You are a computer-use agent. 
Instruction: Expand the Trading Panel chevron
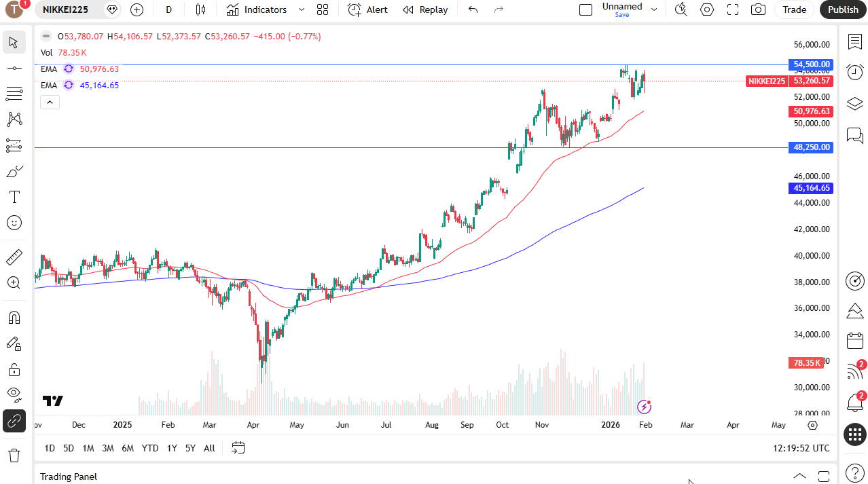pyautogui.click(x=799, y=476)
